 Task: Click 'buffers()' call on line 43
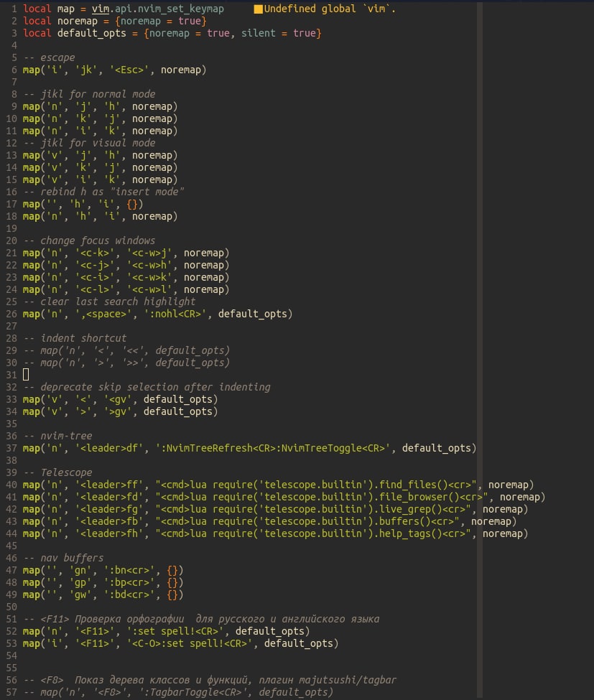pos(404,521)
